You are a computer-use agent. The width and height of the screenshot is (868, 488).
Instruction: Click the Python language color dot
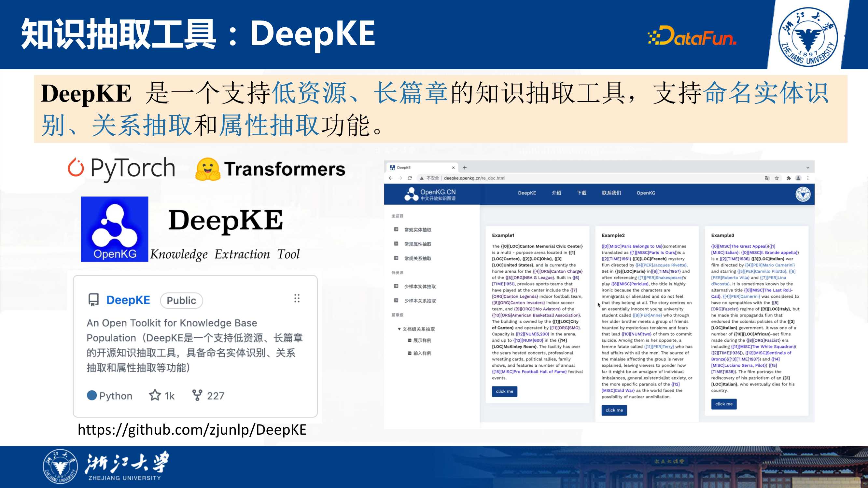pyautogui.click(x=92, y=395)
